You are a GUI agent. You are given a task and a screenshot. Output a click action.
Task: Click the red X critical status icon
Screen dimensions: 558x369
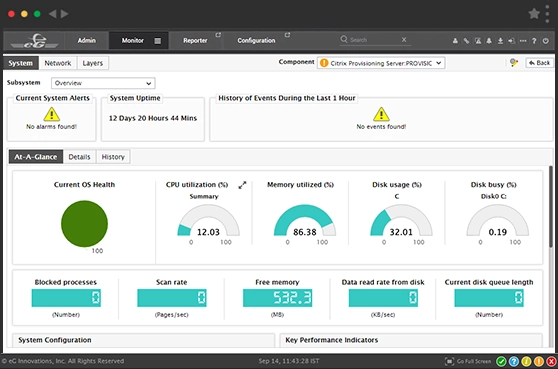click(x=551, y=362)
